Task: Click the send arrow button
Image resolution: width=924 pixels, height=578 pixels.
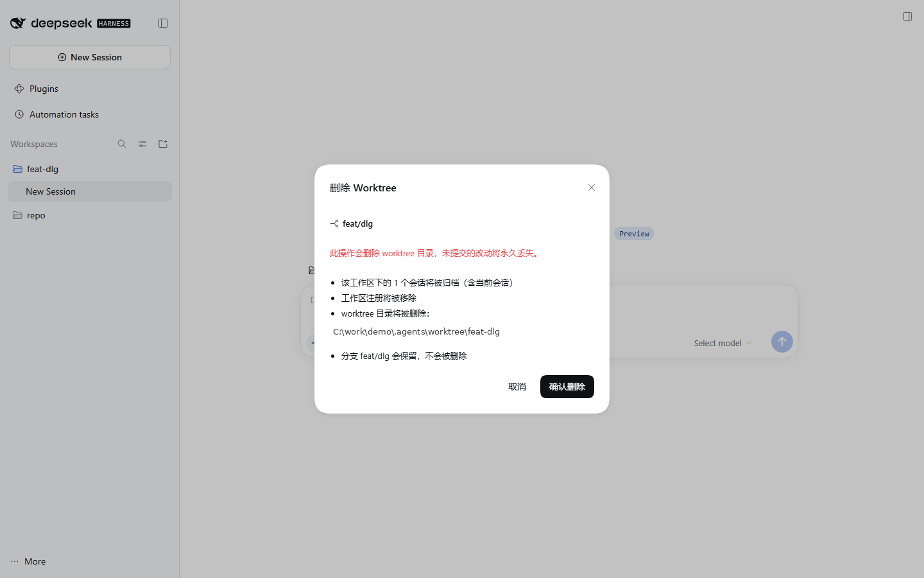Action: click(782, 342)
